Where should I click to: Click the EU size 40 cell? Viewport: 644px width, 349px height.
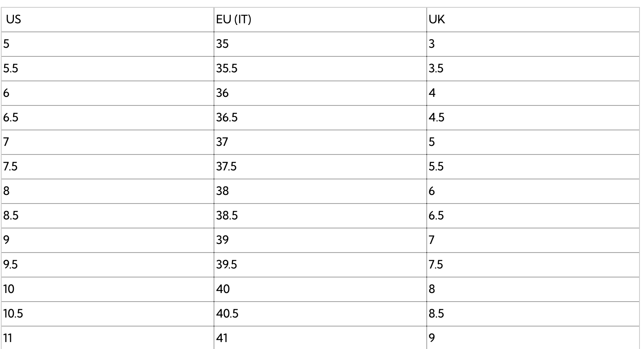223,289
